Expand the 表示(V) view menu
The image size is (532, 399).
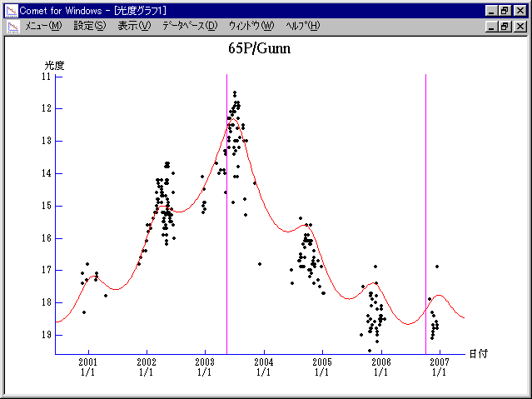point(134,26)
